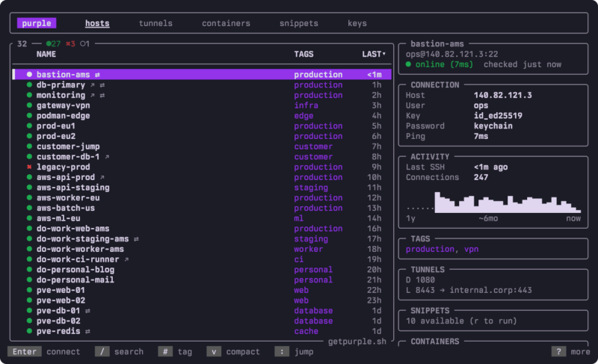The image size is (598, 364).
Task: Select the aws-batch-us host
Action: (202, 208)
